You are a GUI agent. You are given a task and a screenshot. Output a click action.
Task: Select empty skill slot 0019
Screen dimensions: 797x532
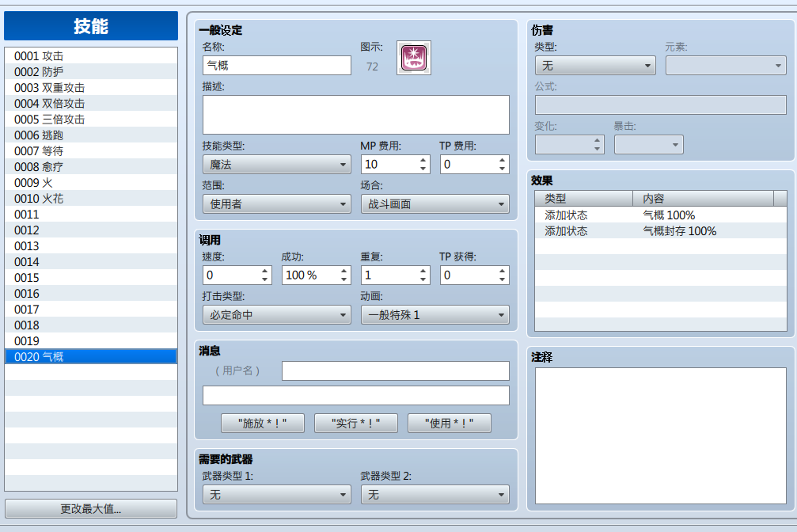click(91, 340)
